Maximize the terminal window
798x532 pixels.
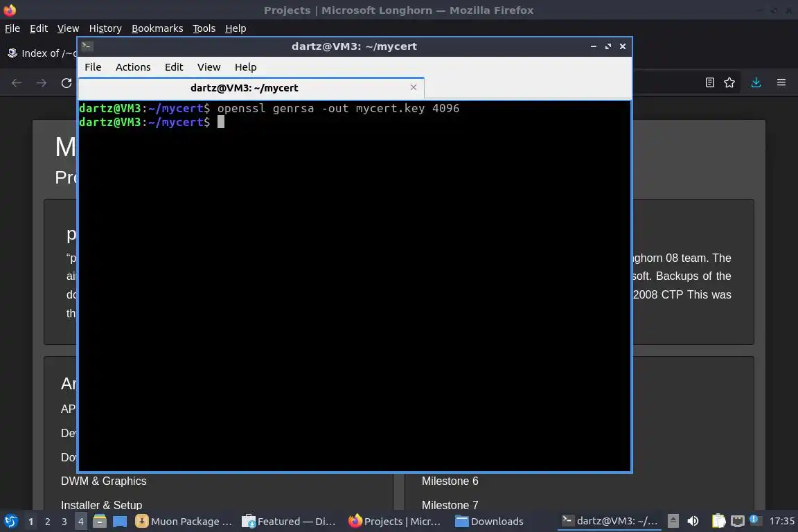pos(608,46)
